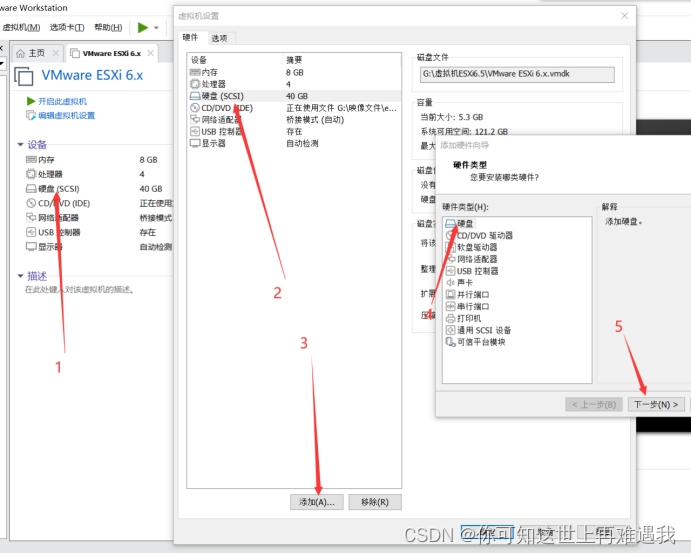691x554 pixels.
Task: Click the 桥接模式 (自动) summary text
Action: 315,120
